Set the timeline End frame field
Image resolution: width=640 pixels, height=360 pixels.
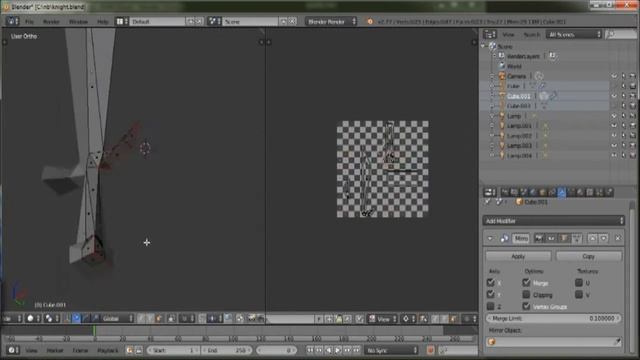point(227,350)
